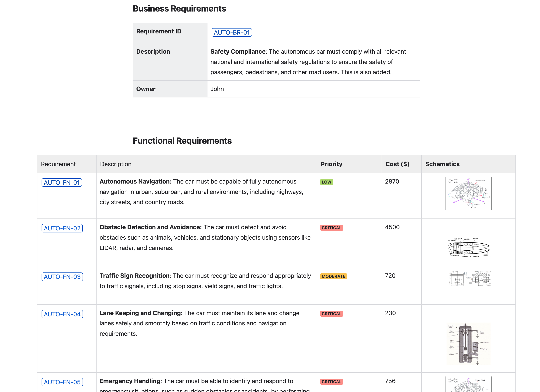Viewport: 540px width, 392px height.
Task: Click the CRITICAL badge for Obstacle Detection
Action: (331, 228)
